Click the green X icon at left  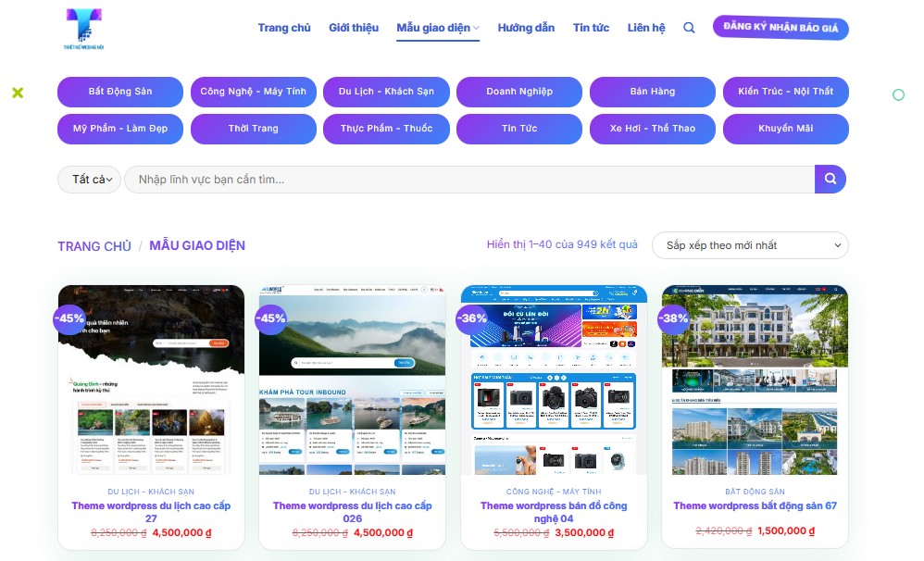[x=18, y=93]
